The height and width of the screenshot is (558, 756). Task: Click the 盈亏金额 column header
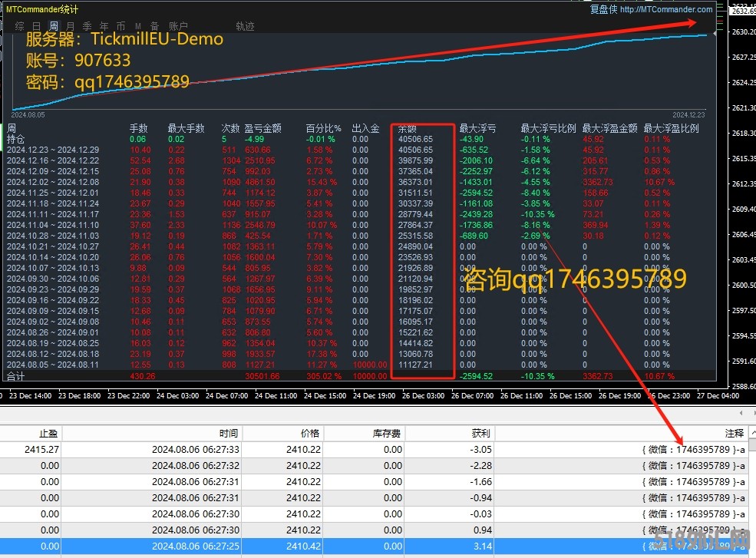(x=262, y=128)
